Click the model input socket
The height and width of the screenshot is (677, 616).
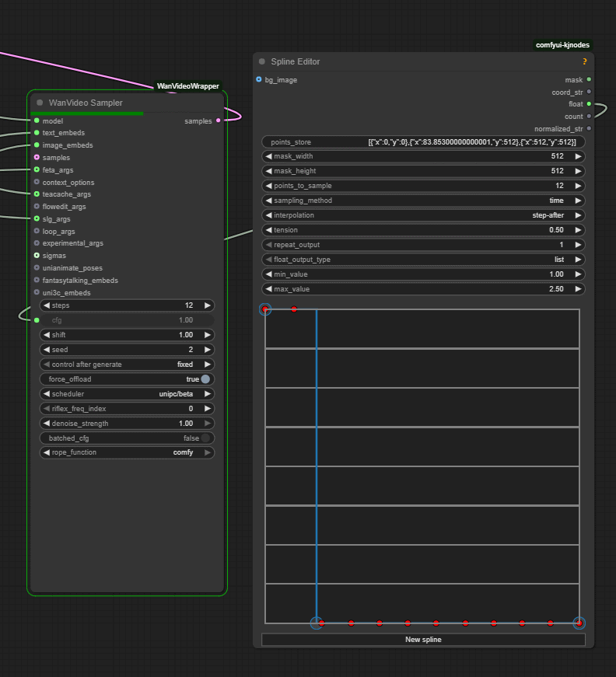[x=37, y=120]
